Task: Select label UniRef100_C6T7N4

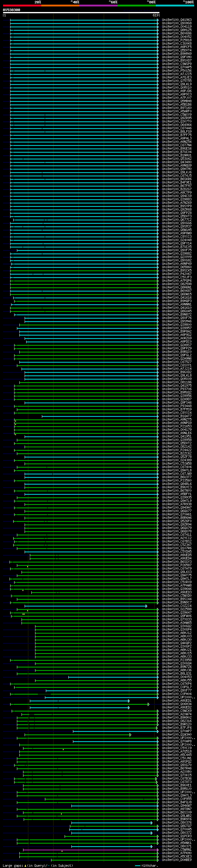Action: (177, 145)
